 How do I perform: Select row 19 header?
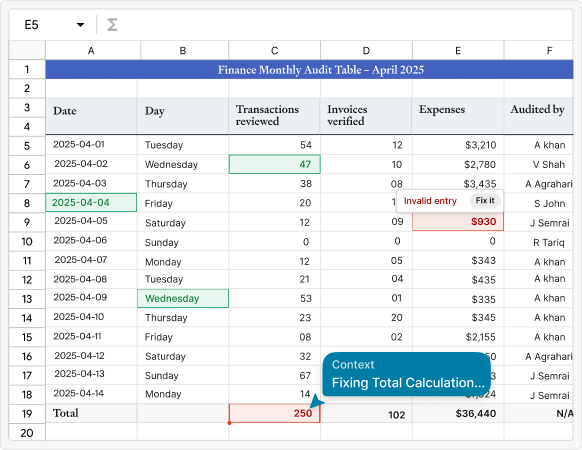coord(27,414)
